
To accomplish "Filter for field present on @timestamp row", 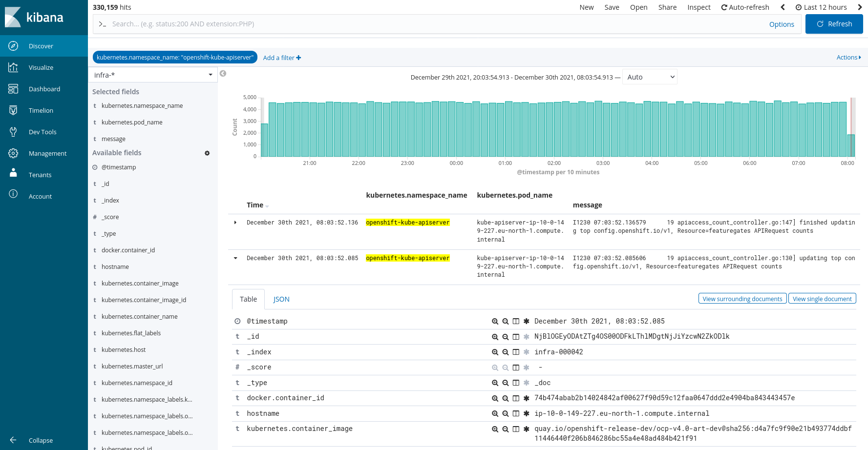I will tap(527, 321).
